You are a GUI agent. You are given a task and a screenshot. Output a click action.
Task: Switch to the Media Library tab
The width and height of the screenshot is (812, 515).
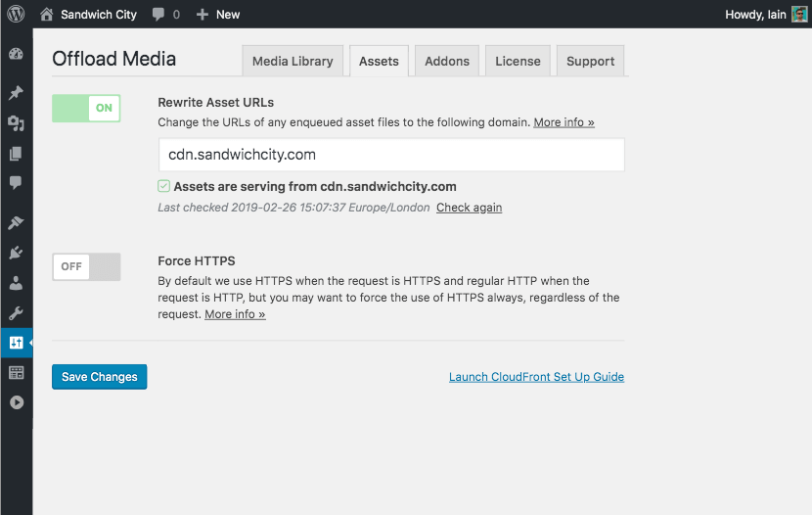coord(293,61)
